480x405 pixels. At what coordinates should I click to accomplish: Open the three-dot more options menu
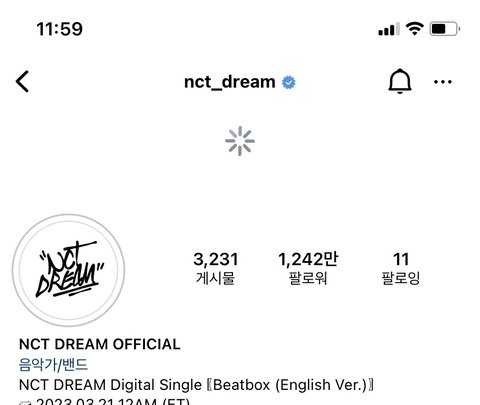pos(443,82)
